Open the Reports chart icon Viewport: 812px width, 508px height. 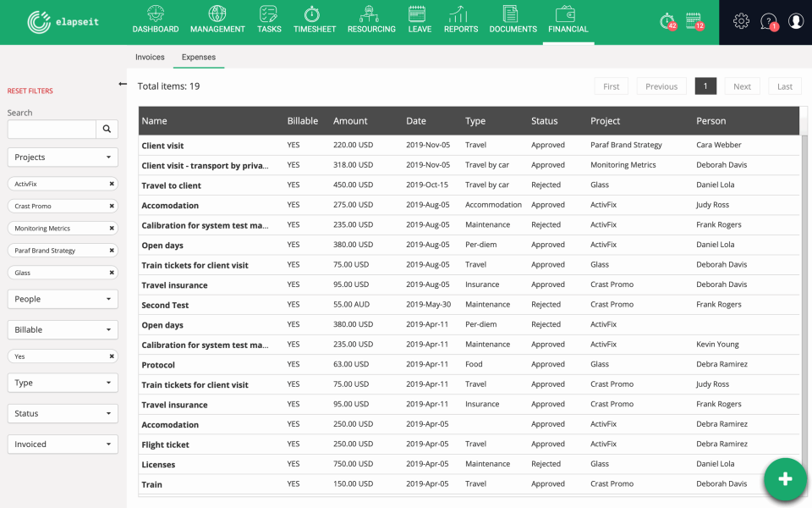pos(458,14)
